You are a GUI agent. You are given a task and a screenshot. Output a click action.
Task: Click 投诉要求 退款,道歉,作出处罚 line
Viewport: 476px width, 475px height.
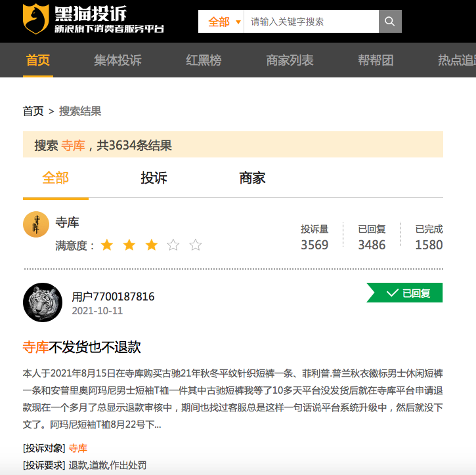coord(85,465)
